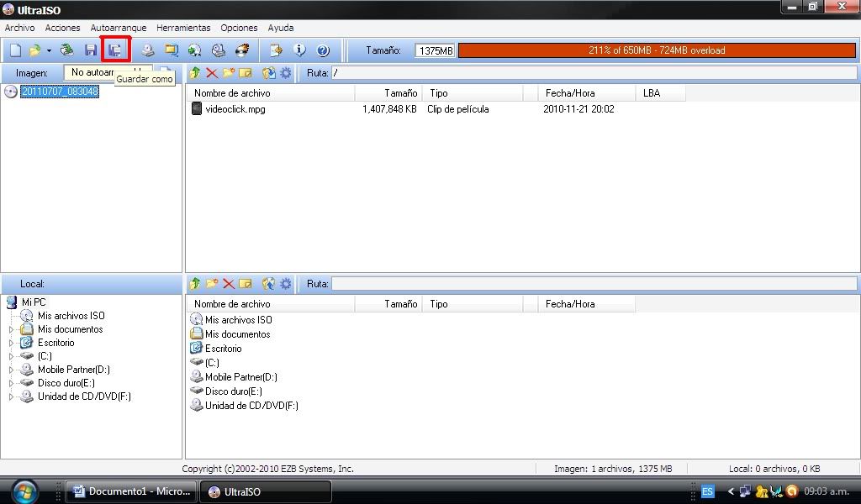
Task: Click the blue question mark Help icon
Action: [x=324, y=50]
